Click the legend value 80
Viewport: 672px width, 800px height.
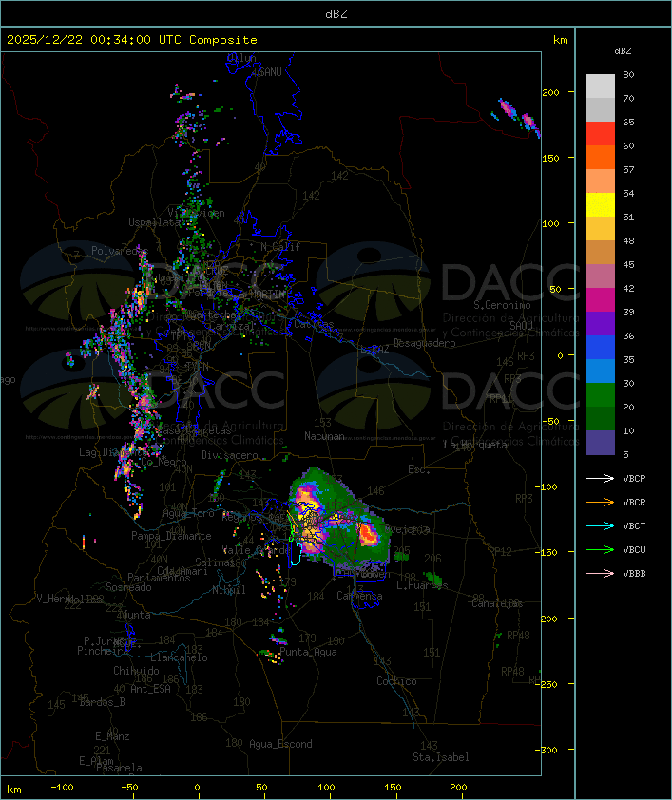click(628, 74)
